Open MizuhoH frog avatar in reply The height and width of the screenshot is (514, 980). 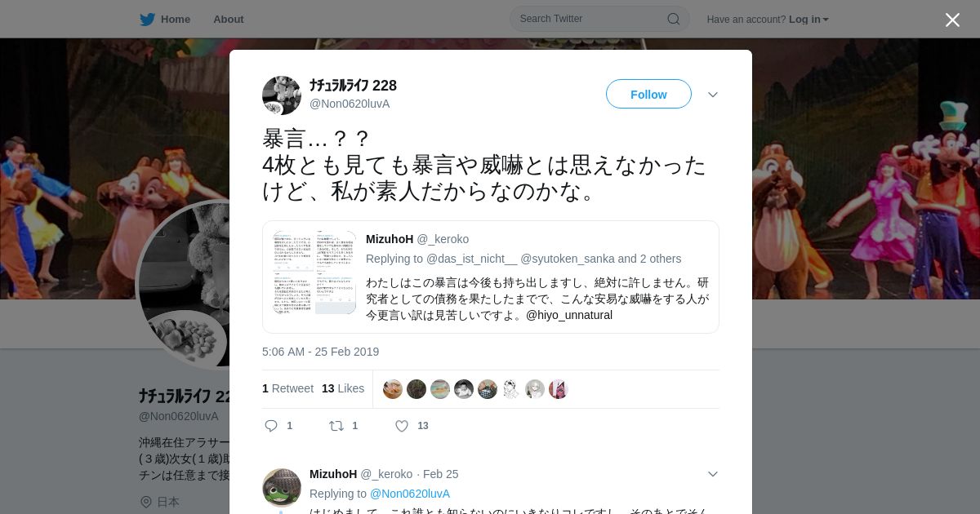tap(282, 488)
